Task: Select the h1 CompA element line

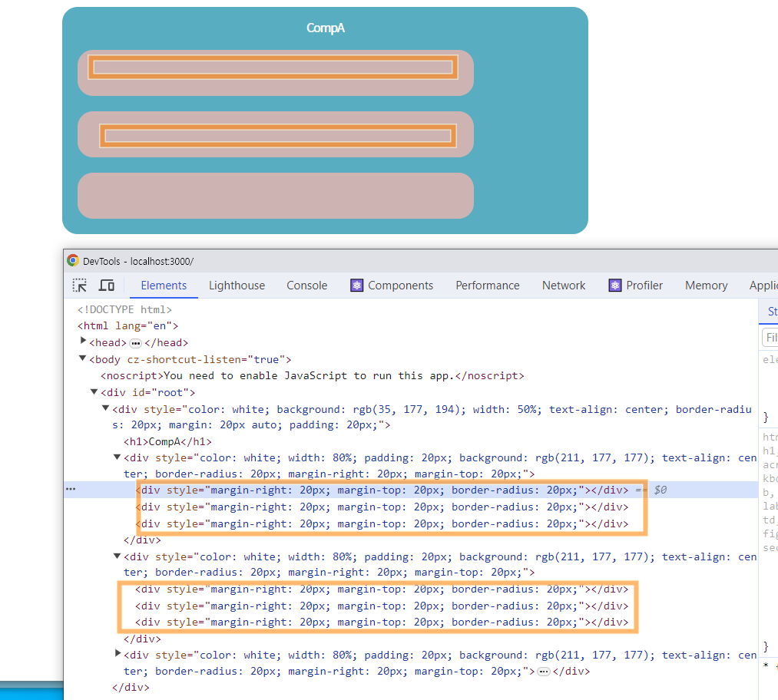Action: click(167, 442)
